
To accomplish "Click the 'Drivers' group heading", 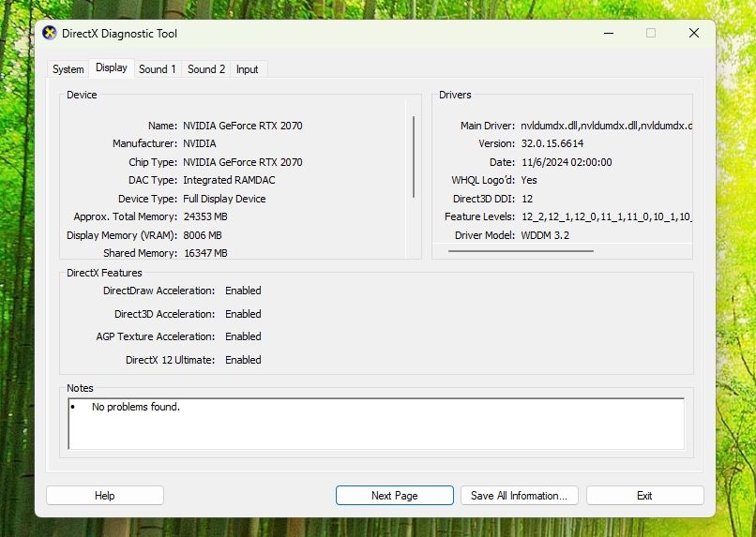I will pyautogui.click(x=455, y=95).
